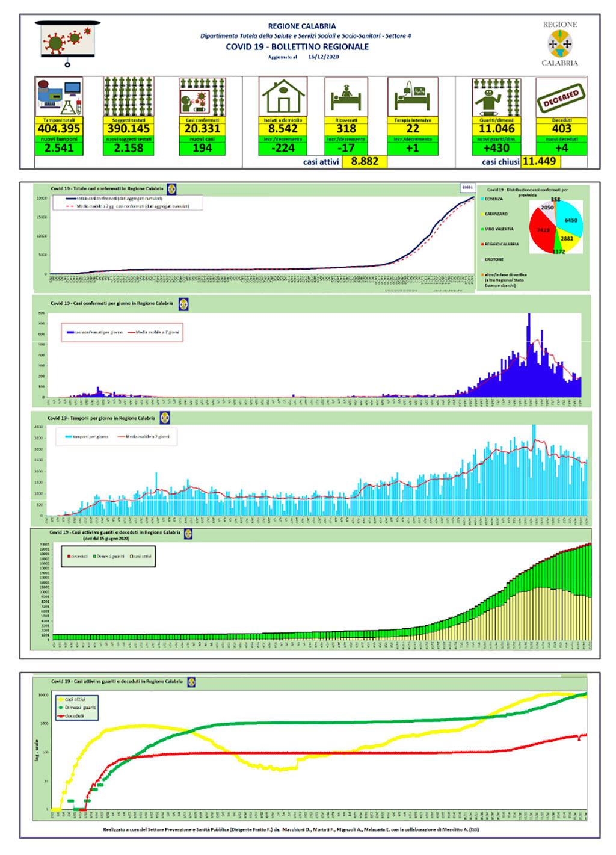
Task: Click the tamponi per giorno legend entry
Action: (87, 437)
